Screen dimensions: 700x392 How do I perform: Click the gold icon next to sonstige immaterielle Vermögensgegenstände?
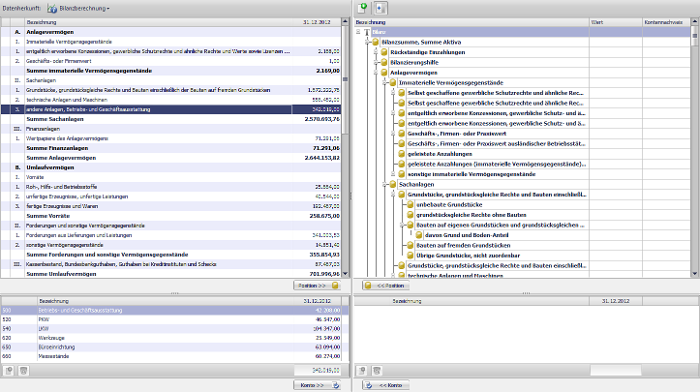(401, 174)
